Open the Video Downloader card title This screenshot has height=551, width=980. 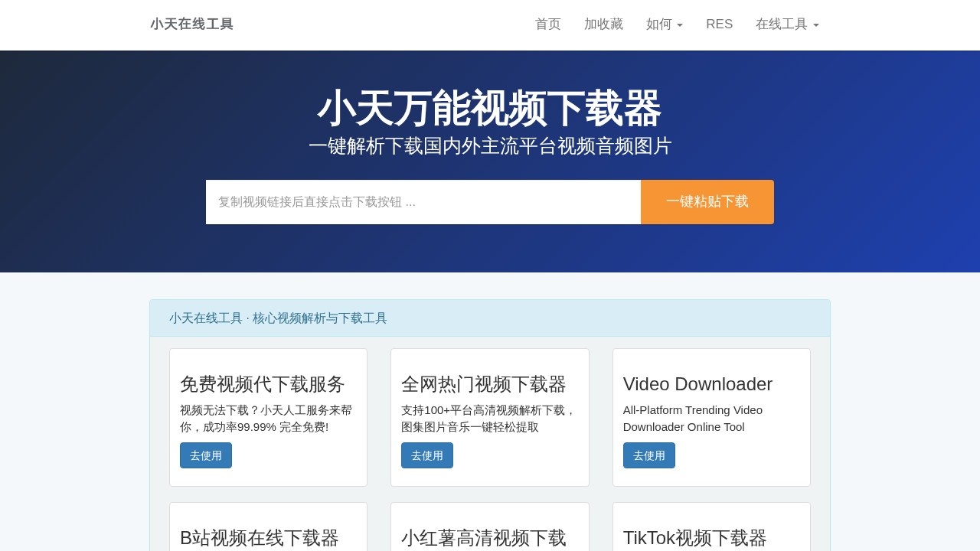coord(697,384)
